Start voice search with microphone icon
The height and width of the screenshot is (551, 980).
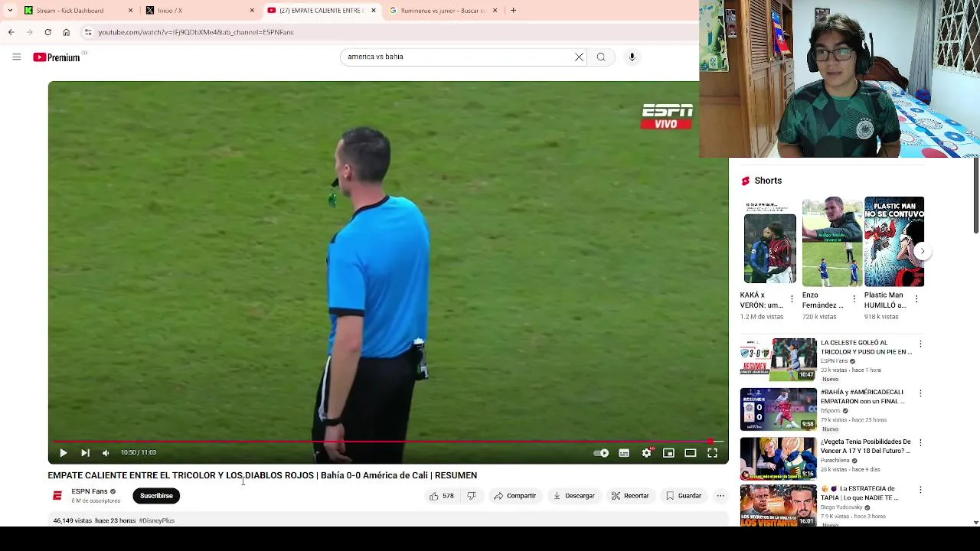point(632,57)
